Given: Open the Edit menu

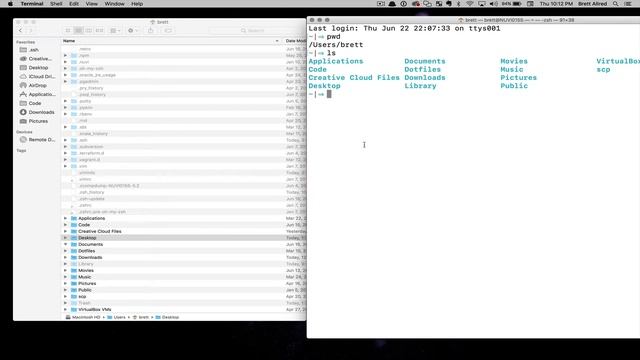Looking at the screenshot, I should click(x=74, y=4).
